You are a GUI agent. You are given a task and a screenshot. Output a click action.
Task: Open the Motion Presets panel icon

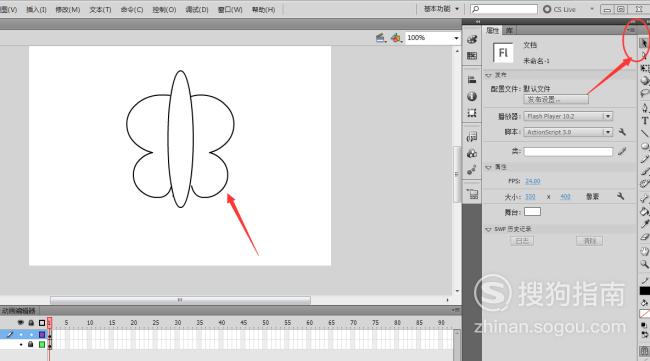tap(472, 170)
